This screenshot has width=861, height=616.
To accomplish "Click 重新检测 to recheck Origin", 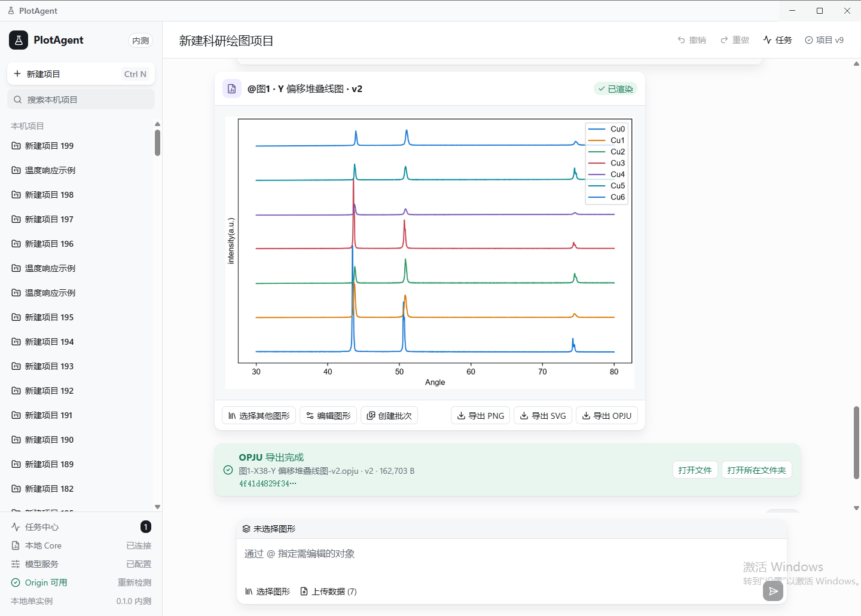I will (x=135, y=583).
